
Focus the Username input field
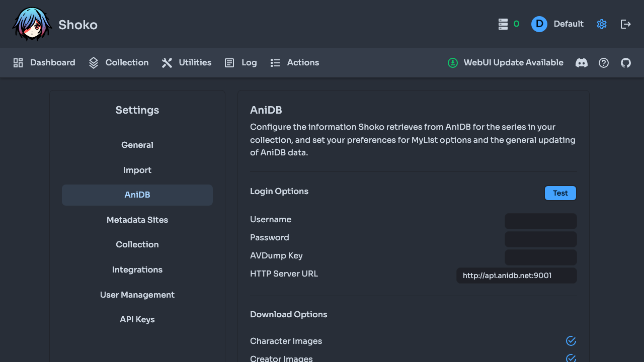pyautogui.click(x=541, y=221)
